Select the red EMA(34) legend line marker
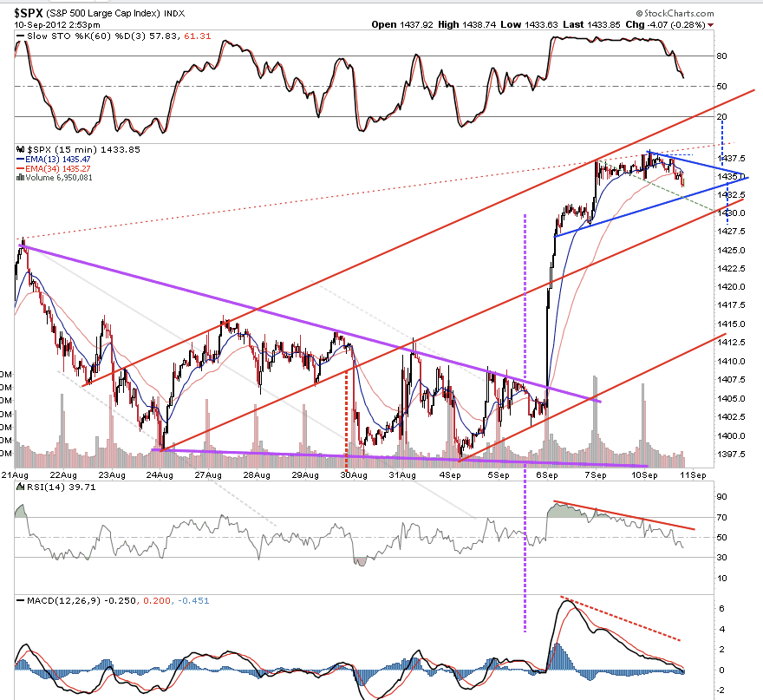 (x=21, y=168)
